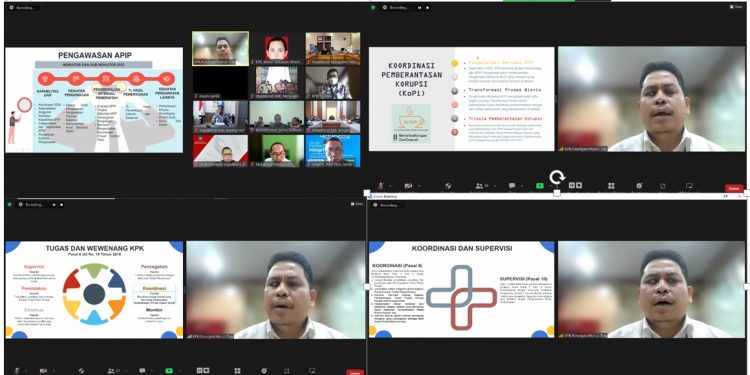Click Koordinasi Pemberantasan Korupsi slide in top-right window
The height and width of the screenshot is (375, 750).
click(x=462, y=99)
